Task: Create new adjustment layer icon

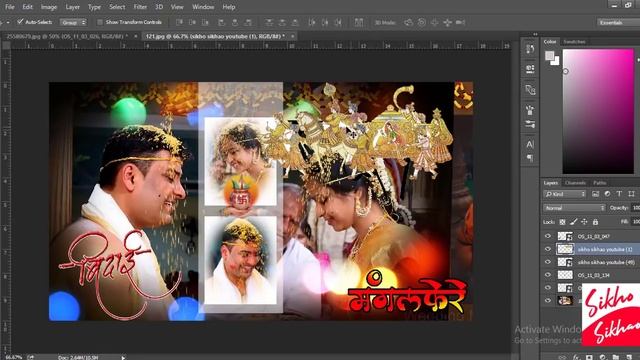Action: tap(602, 357)
